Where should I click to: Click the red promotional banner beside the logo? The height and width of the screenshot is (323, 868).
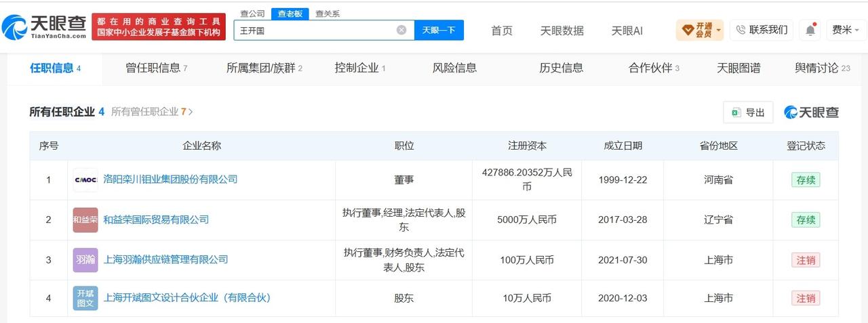tap(159, 27)
